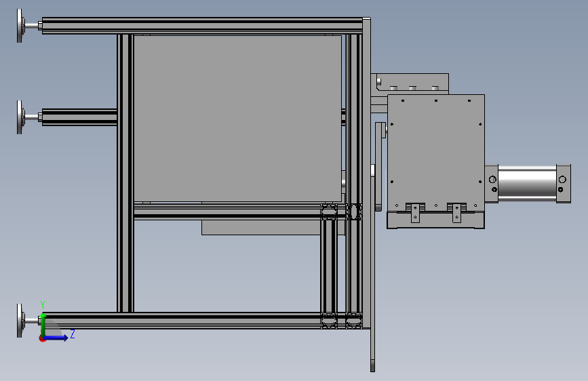The width and height of the screenshot is (588, 381).
Task: Select the tall vertical side plate of the frame
Action: point(367,172)
